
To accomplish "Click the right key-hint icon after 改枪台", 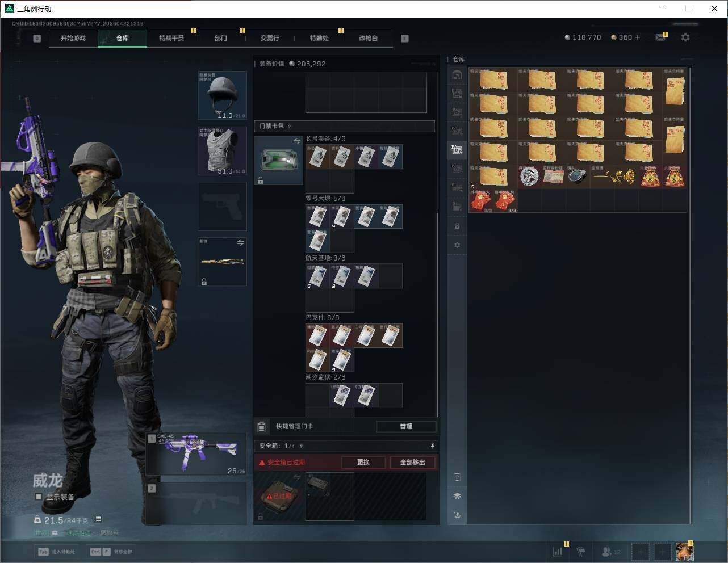I will (404, 39).
